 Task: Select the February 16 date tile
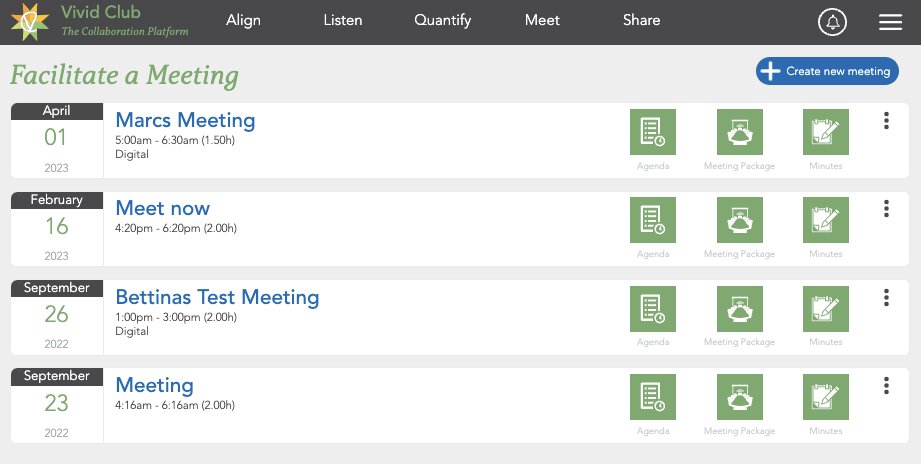57,228
